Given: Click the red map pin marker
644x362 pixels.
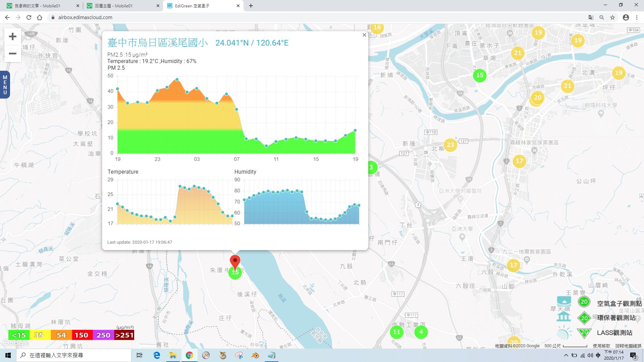Looking at the screenshot, I should pos(235,262).
